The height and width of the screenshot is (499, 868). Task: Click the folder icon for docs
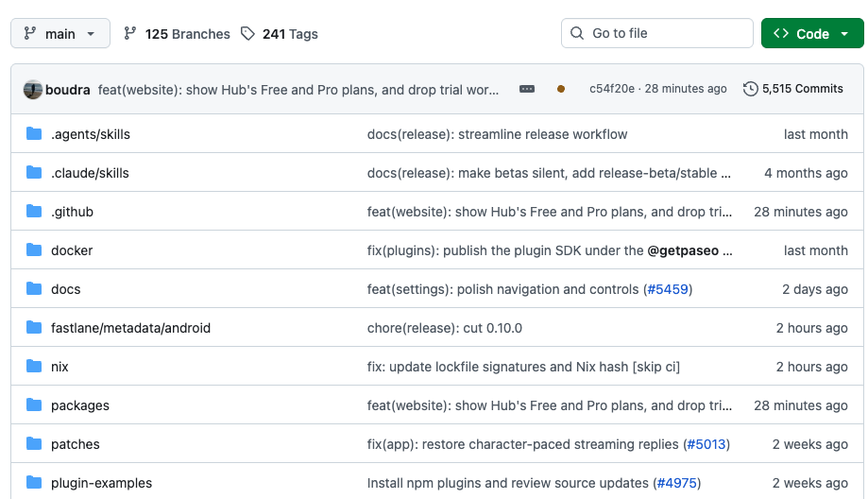click(34, 288)
